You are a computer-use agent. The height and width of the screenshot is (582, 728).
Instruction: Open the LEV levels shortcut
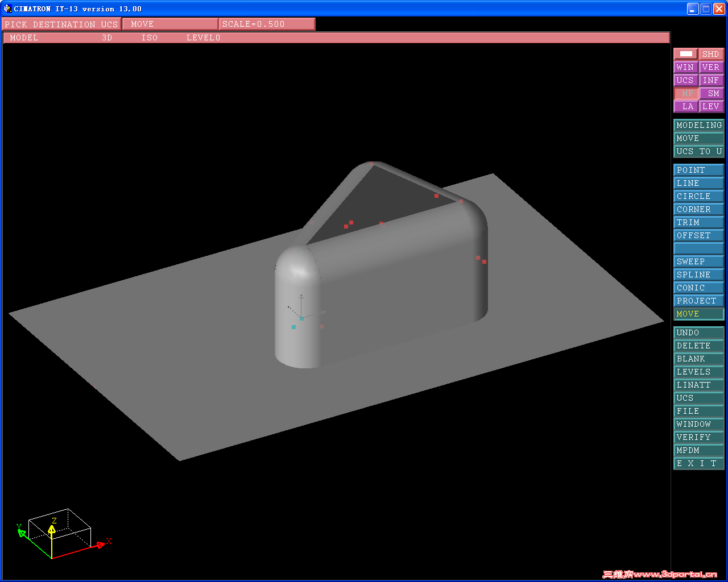[x=711, y=106]
